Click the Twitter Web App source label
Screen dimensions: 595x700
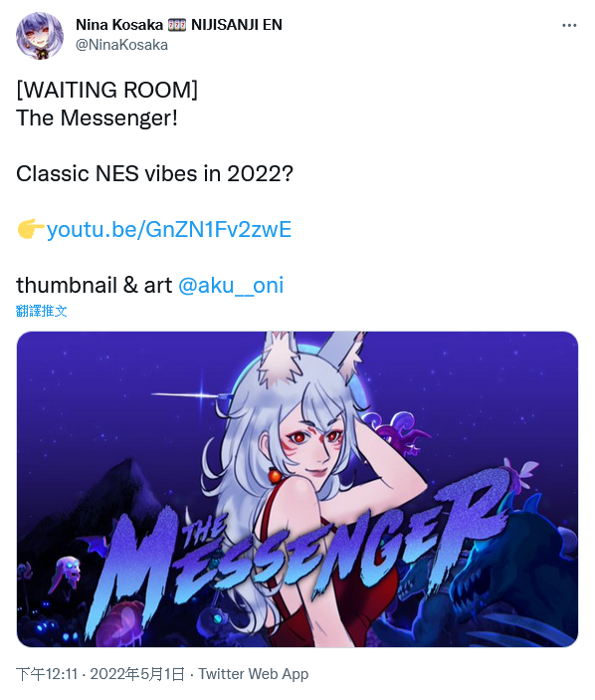coord(254,674)
